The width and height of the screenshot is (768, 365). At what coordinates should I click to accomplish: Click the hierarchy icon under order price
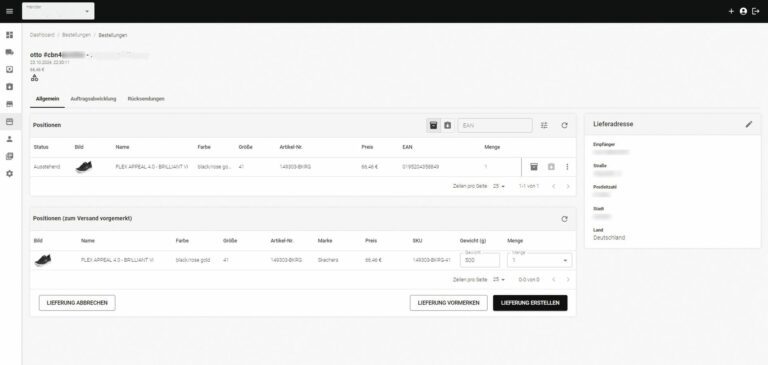pos(34,77)
